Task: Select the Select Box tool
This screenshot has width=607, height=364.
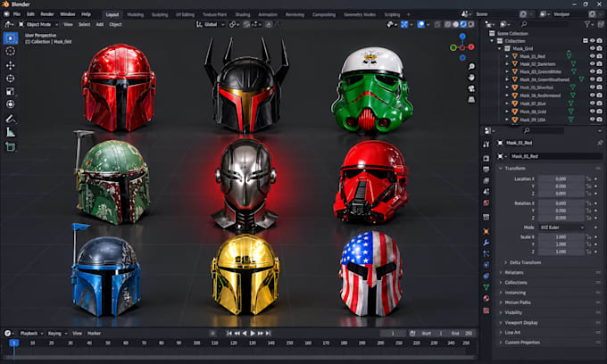Action: [11, 38]
